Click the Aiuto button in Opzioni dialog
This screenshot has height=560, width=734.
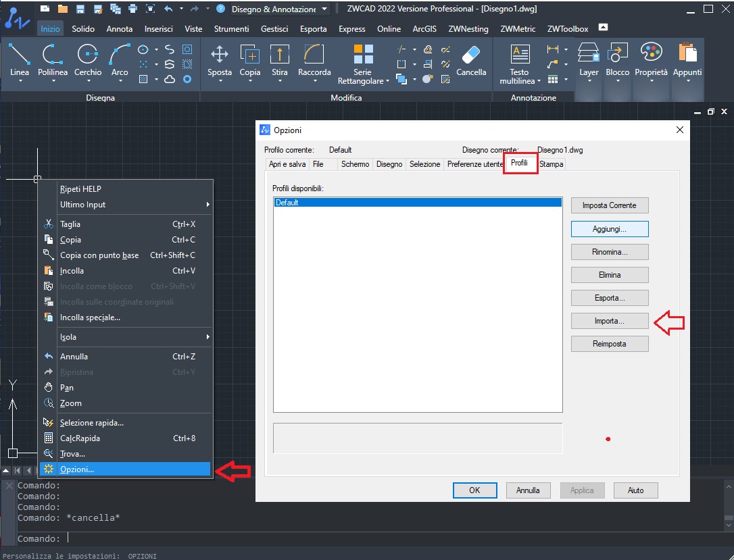point(636,490)
